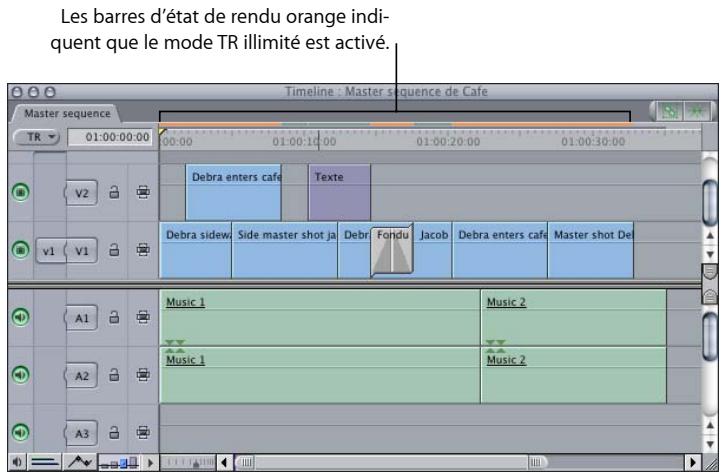Screen dimensions: 723x473
Task: Toggle audio controls mute/solo button
Action: tap(17, 462)
